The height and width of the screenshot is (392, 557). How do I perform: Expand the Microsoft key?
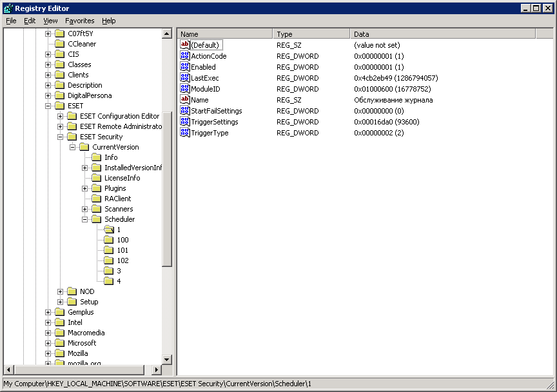[x=48, y=343]
